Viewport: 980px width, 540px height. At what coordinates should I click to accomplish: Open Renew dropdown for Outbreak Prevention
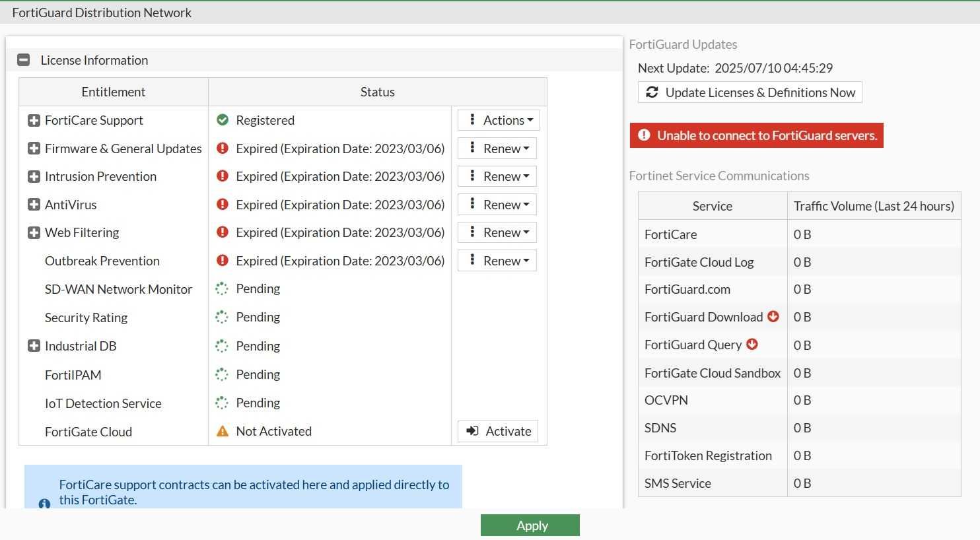coord(497,261)
